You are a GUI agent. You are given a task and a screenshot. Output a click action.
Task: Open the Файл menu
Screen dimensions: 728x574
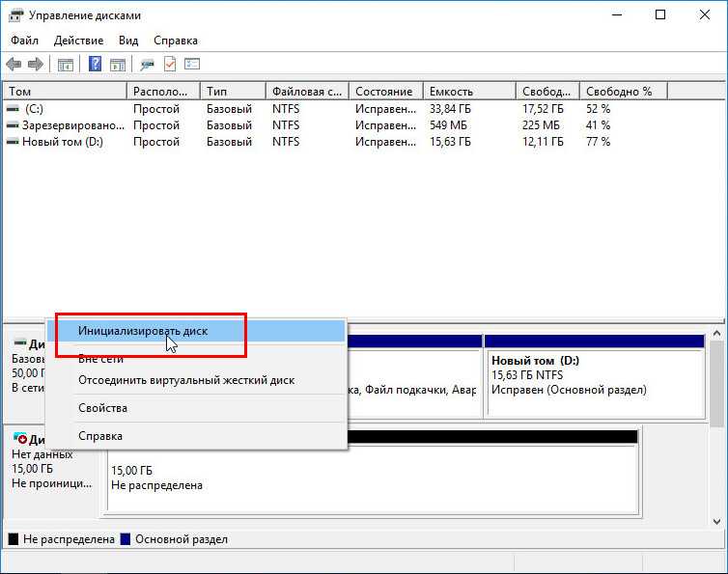click(24, 41)
